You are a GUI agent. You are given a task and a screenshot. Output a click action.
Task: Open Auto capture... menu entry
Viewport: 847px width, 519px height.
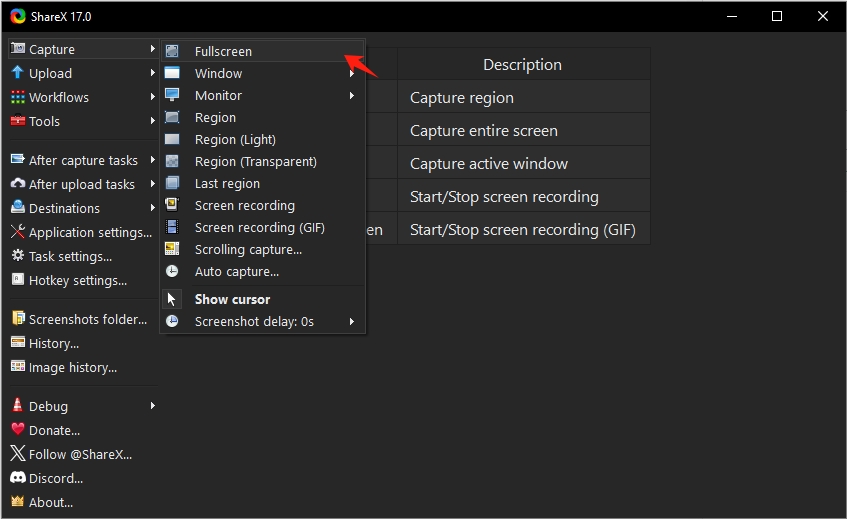[263, 272]
